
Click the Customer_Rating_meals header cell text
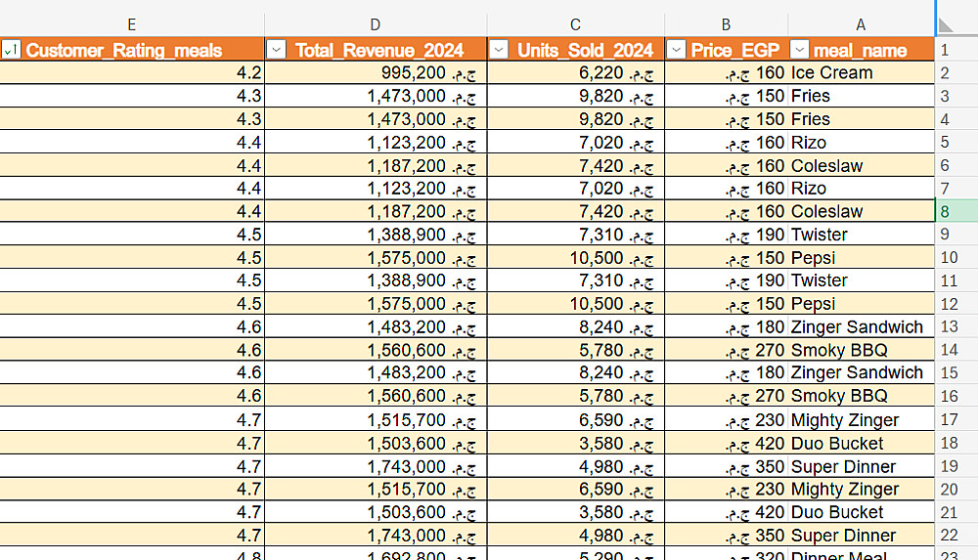[x=123, y=50]
